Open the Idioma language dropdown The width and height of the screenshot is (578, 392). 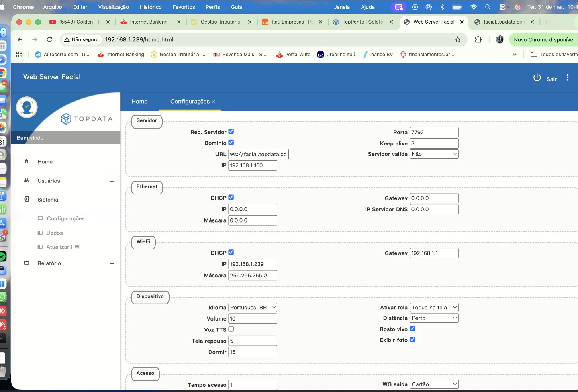coord(253,308)
